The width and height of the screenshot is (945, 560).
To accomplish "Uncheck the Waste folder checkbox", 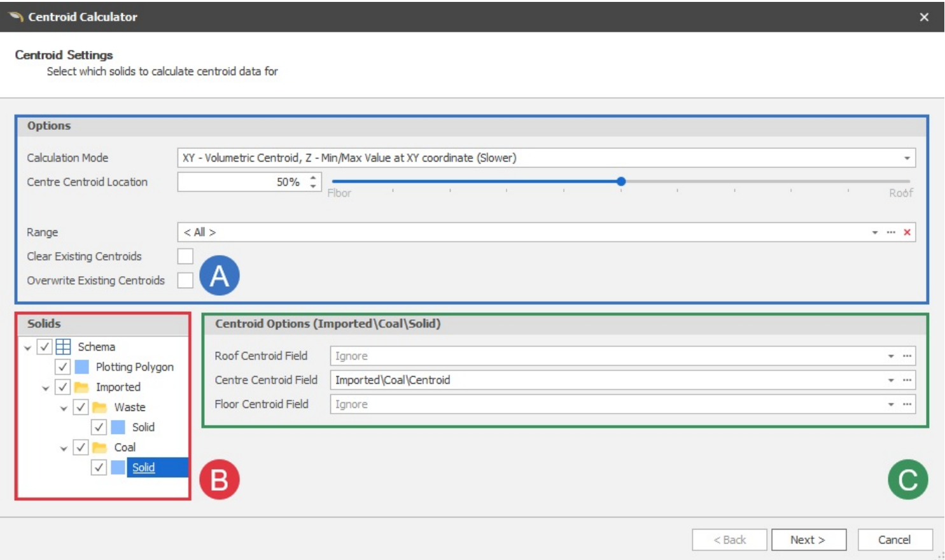I will [81, 407].
